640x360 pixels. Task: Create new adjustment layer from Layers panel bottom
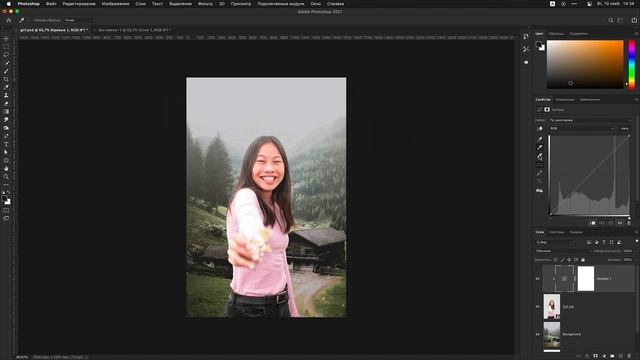pyautogui.click(x=604, y=356)
